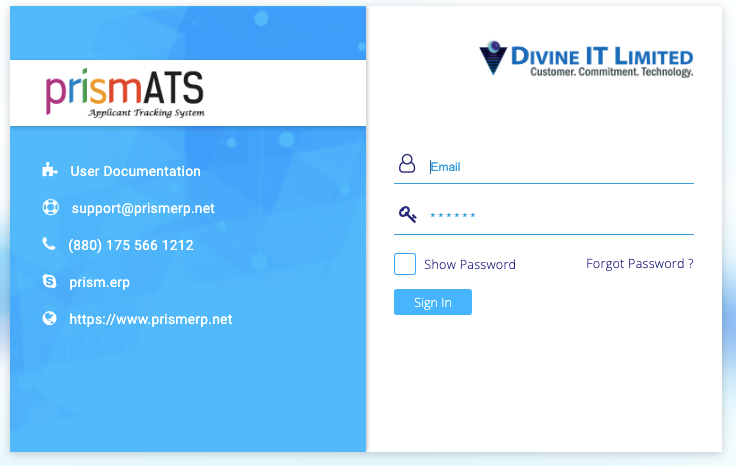Click the phone handset icon
Viewport: 736px width, 466px height.
tap(49, 244)
